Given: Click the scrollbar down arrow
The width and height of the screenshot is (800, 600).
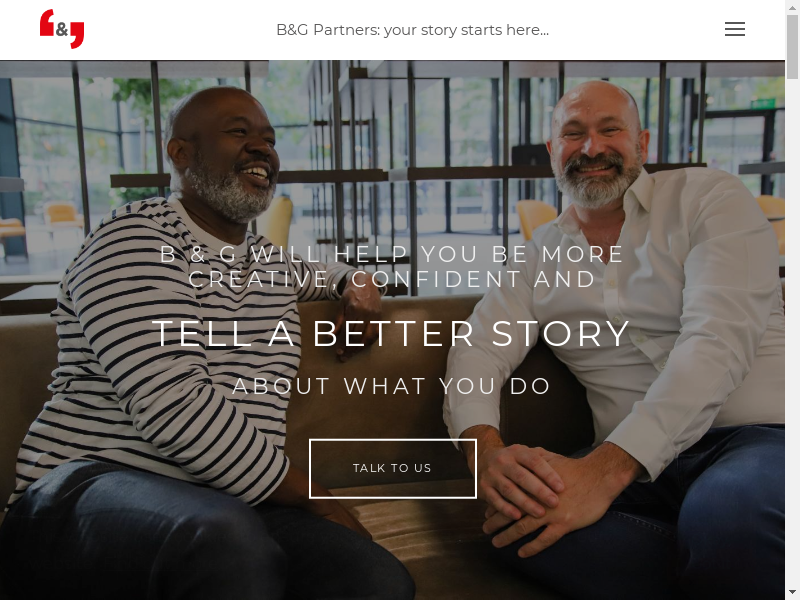Looking at the screenshot, I should click(792, 593).
